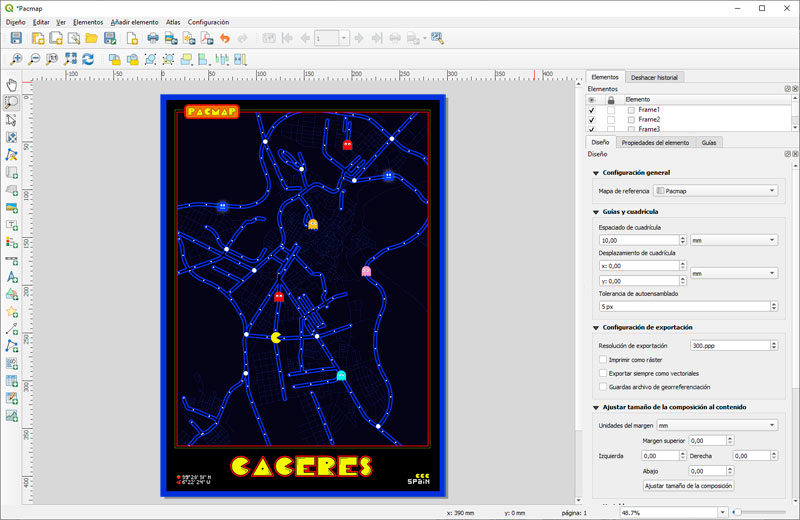
Task: Toggle lock checkbox for Frame1
Action: 611,110
